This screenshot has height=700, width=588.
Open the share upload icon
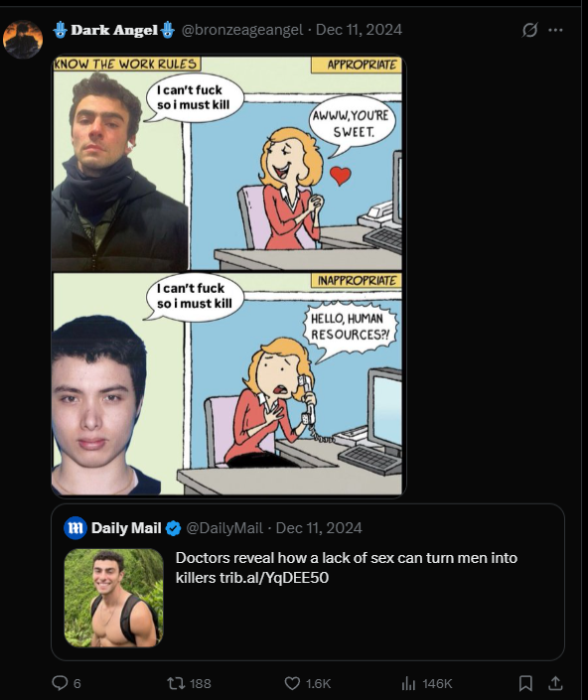555,683
